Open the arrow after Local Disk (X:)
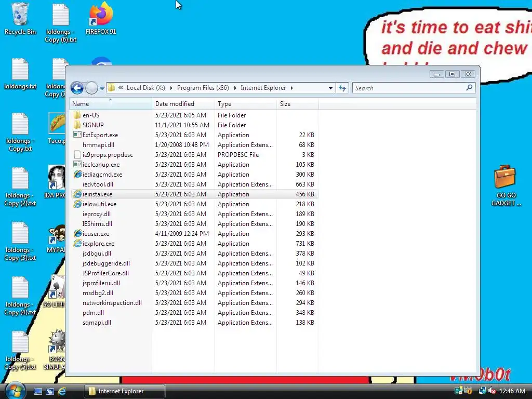This screenshot has width=532, height=399. tap(171, 88)
